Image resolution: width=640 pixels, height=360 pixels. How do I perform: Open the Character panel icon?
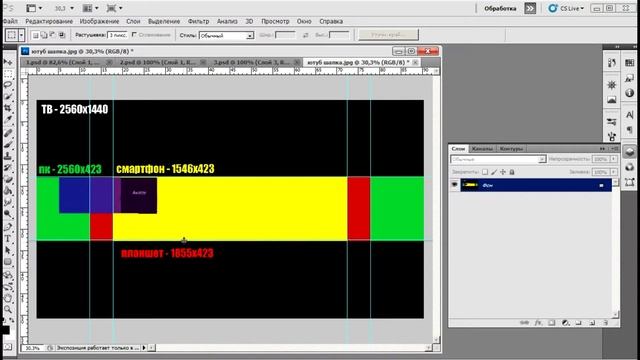[x=629, y=116]
